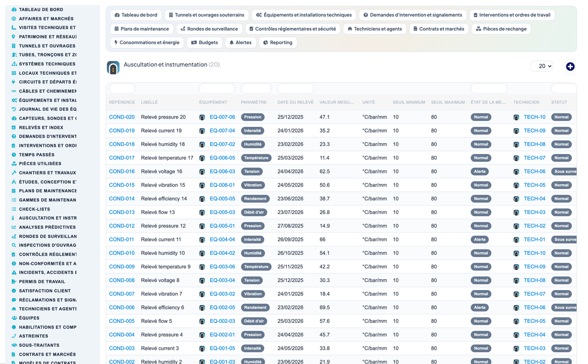Open Équipements et installations techniques tab

pyautogui.click(x=304, y=15)
